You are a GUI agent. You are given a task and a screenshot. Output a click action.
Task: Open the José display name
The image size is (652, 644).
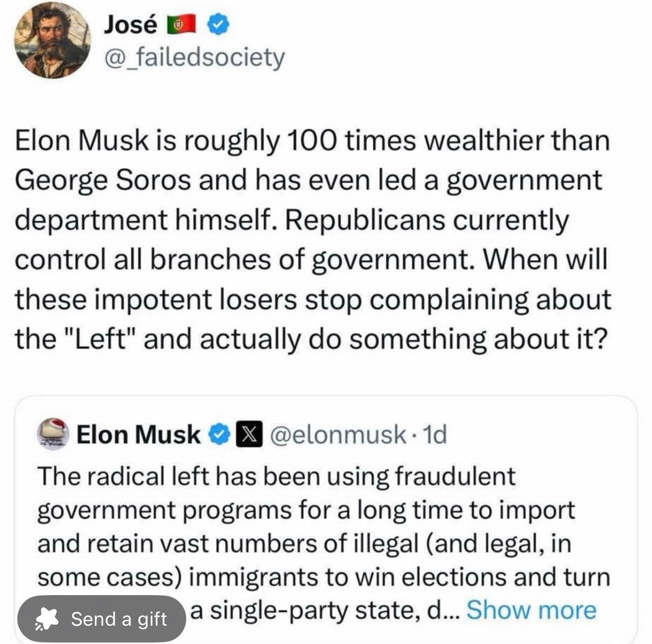(130, 25)
